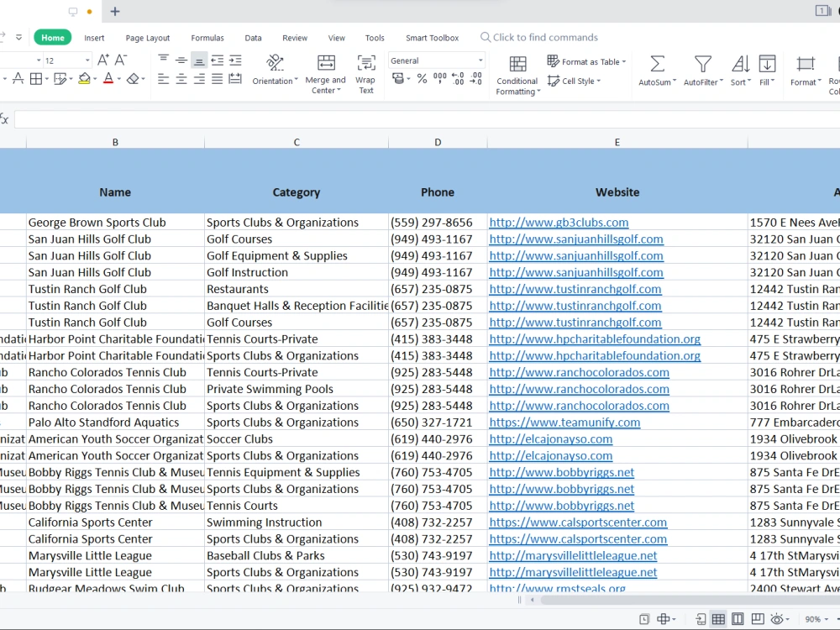The width and height of the screenshot is (840, 630).
Task: Decrease the font size with the A- icon
Action: (121, 60)
